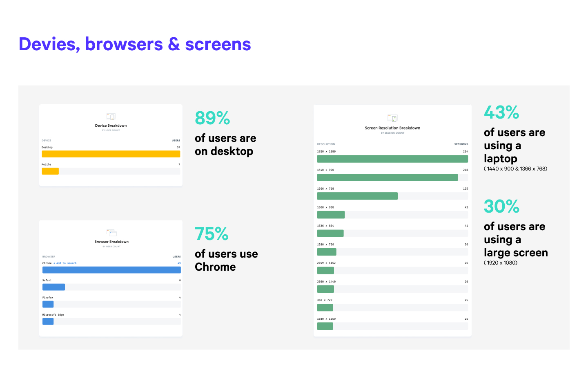Click the '1366 x 768' resolution label in the chart
This screenshot has width=588, height=368.
pyautogui.click(x=325, y=188)
